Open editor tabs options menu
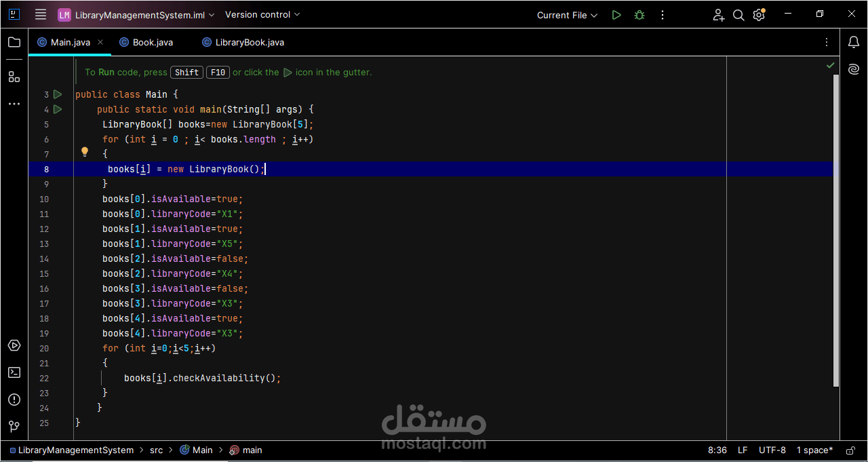 click(827, 42)
